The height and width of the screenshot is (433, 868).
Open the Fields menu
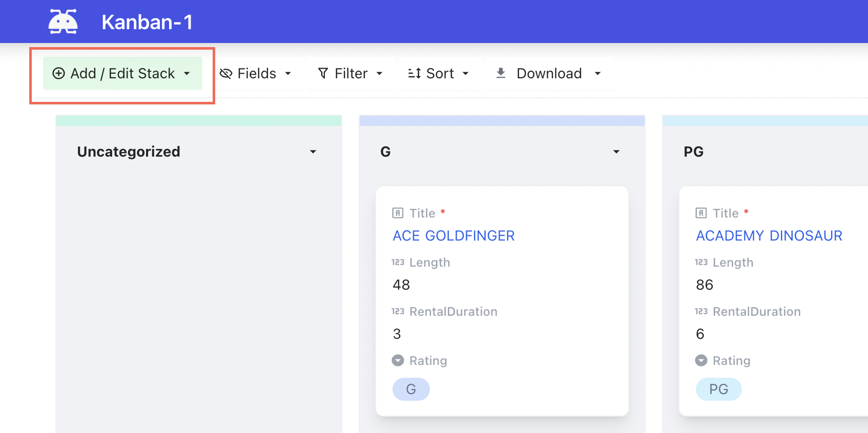point(256,73)
